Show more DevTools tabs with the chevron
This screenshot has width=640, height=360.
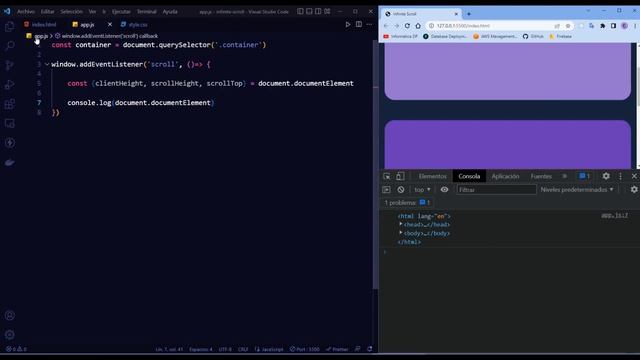point(564,176)
